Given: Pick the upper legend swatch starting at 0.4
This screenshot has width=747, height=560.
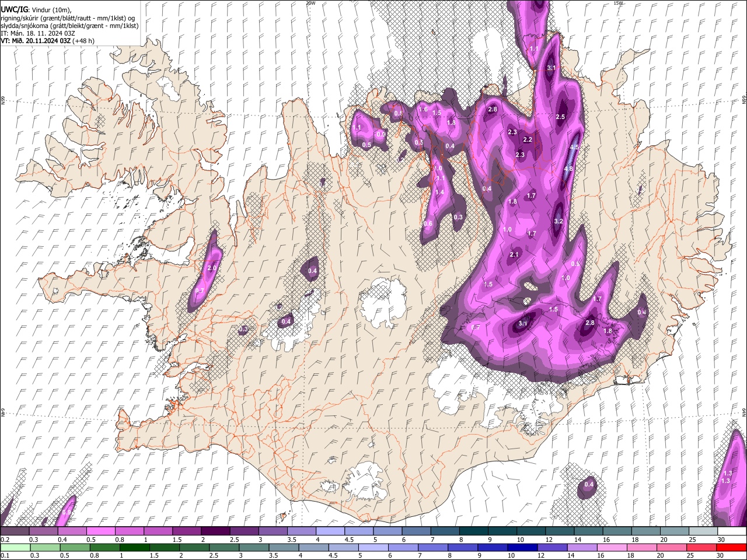Looking at the screenshot, I should coord(72,531).
